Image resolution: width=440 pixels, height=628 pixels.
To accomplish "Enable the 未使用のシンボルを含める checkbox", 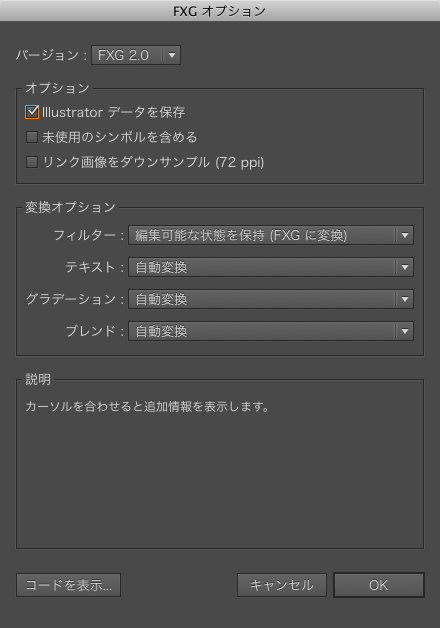I will click(32, 137).
